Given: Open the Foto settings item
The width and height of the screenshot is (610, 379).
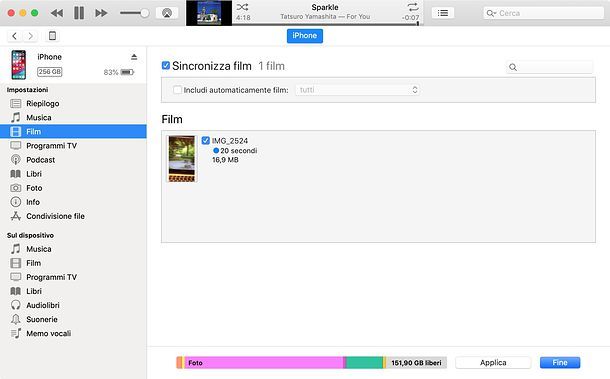Looking at the screenshot, I should click(x=73, y=188).
